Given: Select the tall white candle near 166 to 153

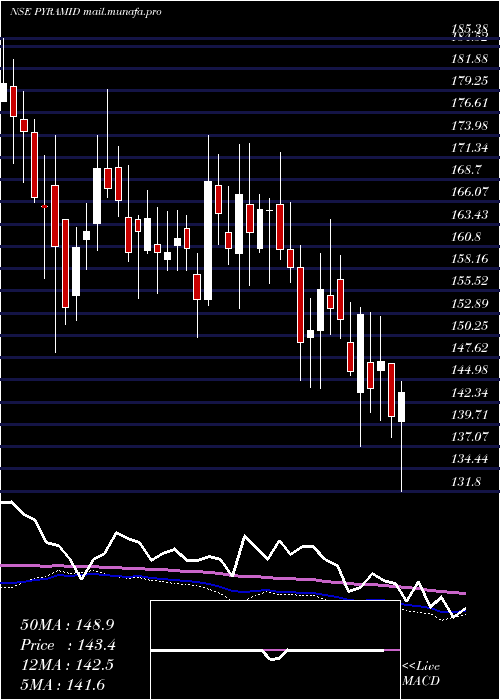Looking at the screenshot, I should pos(208,240).
